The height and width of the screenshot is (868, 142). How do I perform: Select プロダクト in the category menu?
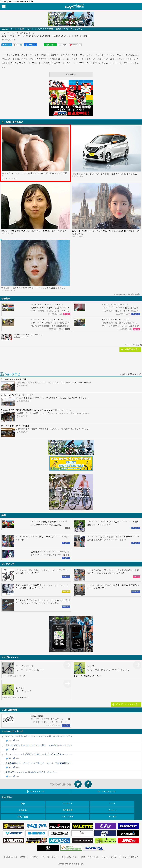67,804
